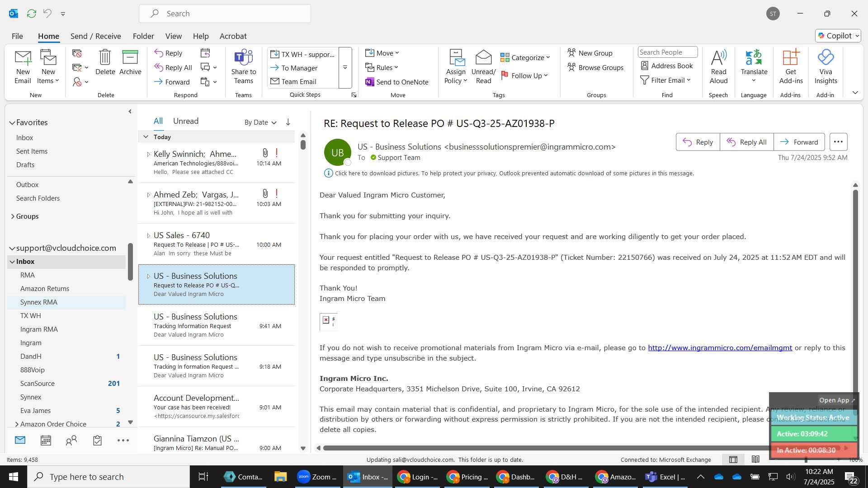Show Unread messages filter tab

coord(186,121)
